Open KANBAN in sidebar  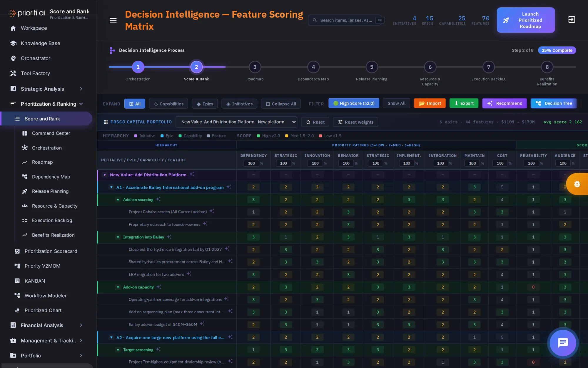coord(35,281)
